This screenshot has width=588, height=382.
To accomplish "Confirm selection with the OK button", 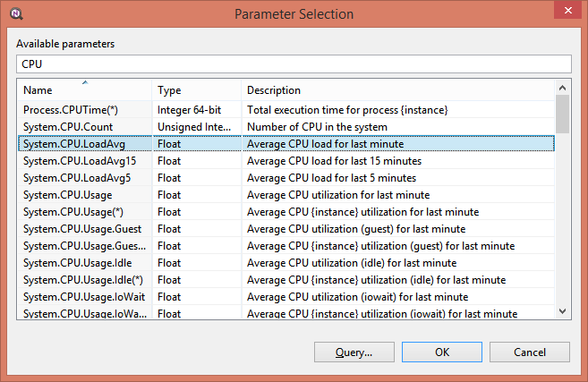I will coord(442,352).
